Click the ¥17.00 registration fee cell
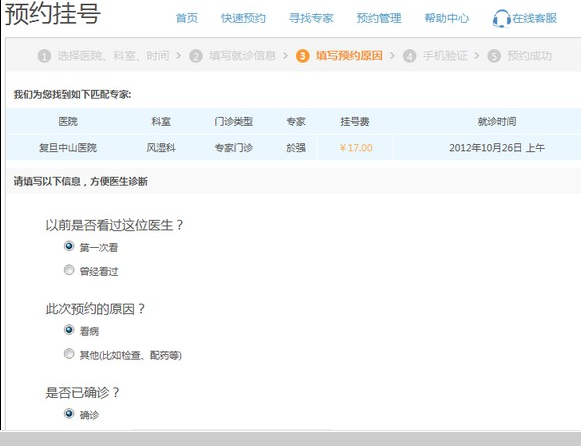The width and height of the screenshot is (581, 446). pyautogui.click(x=355, y=148)
